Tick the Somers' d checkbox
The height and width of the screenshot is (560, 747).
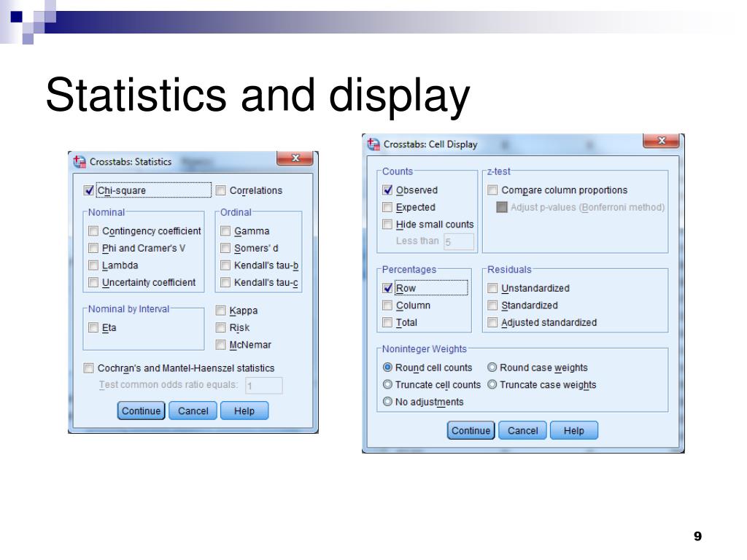point(225,248)
